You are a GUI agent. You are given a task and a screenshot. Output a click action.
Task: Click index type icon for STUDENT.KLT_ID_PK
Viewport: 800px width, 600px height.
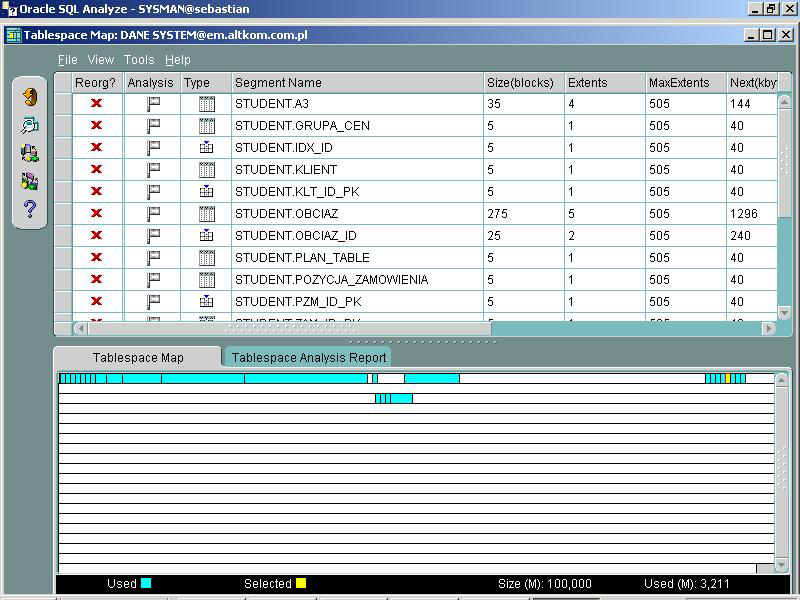click(206, 191)
